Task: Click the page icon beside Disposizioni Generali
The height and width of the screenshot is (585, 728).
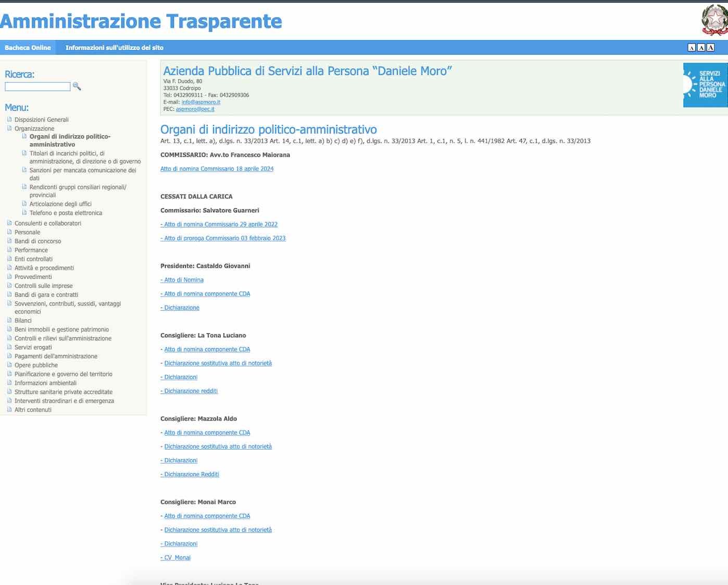Action: tap(9, 119)
